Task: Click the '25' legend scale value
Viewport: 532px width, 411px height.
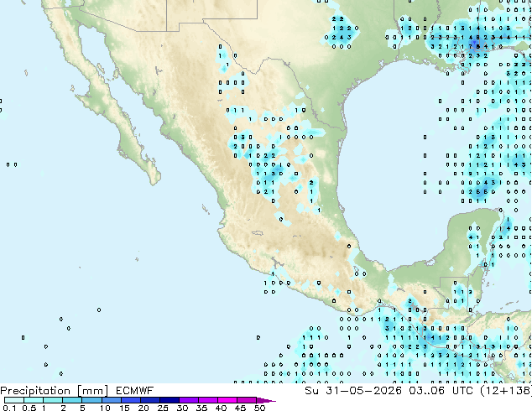Action: 163,408
